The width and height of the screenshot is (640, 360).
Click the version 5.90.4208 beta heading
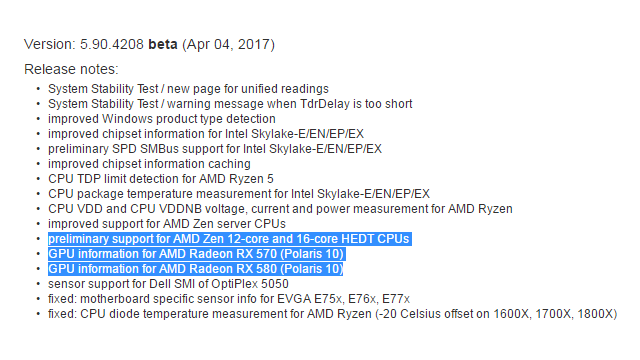[x=149, y=44]
